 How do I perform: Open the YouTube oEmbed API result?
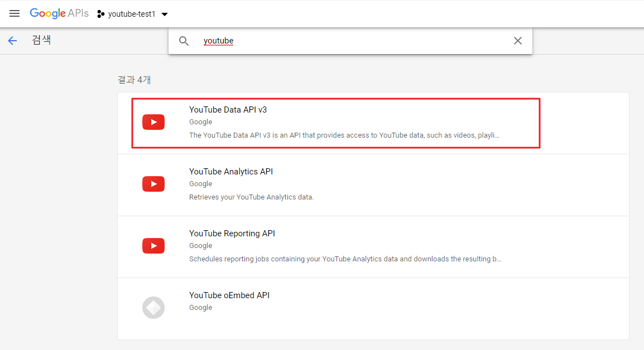(373, 309)
